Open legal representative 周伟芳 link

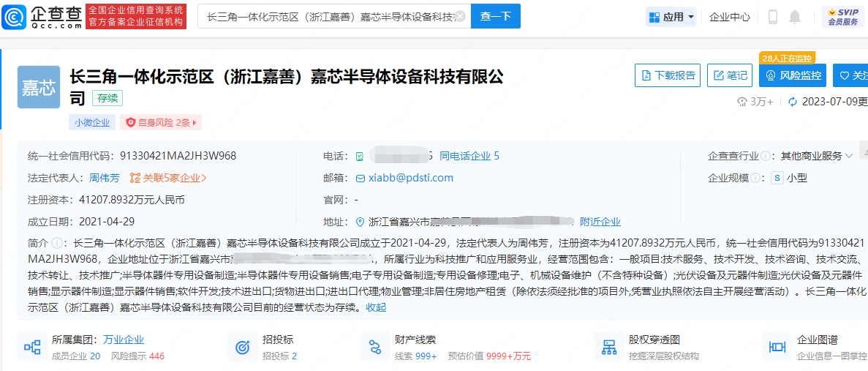(x=104, y=178)
